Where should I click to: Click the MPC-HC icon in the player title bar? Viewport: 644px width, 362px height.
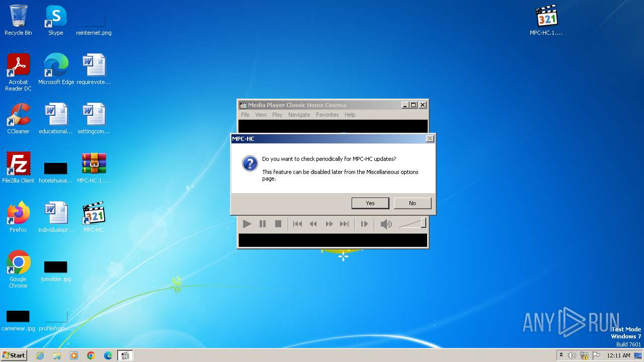(244, 105)
